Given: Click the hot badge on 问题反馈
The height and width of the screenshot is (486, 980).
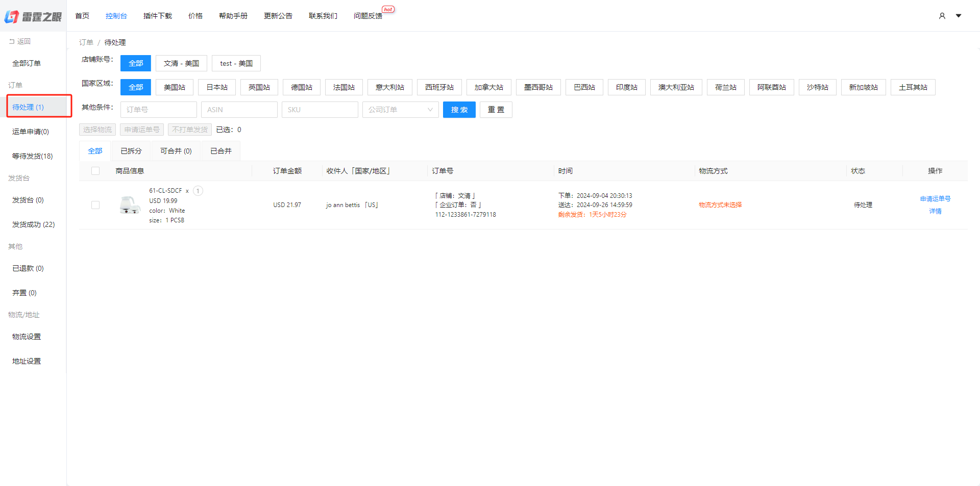Looking at the screenshot, I should [388, 9].
